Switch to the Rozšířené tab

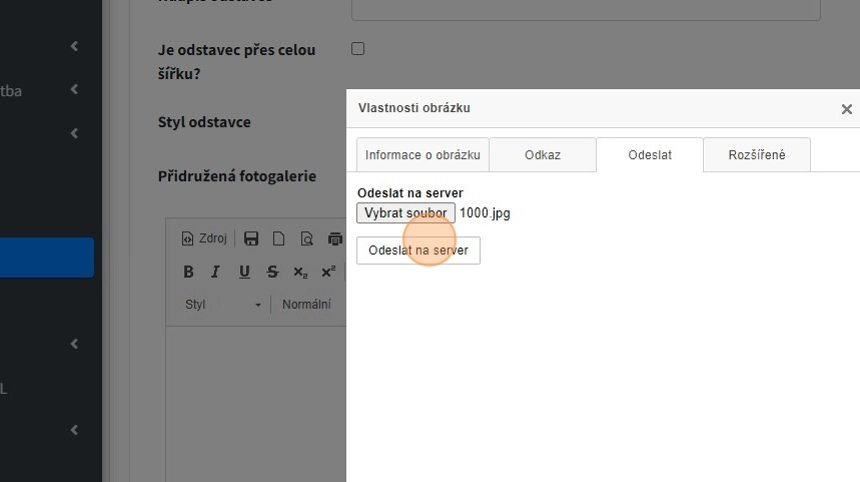pyautogui.click(x=756, y=155)
